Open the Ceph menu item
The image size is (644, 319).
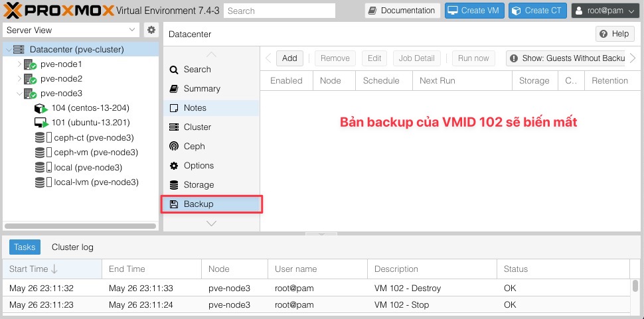point(211,147)
